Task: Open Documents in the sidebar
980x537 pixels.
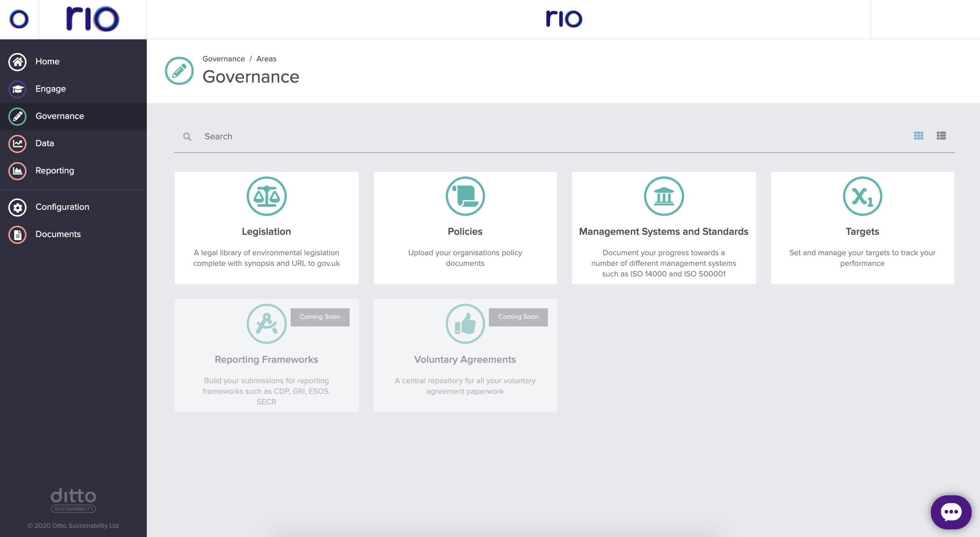Action: (x=73, y=234)
